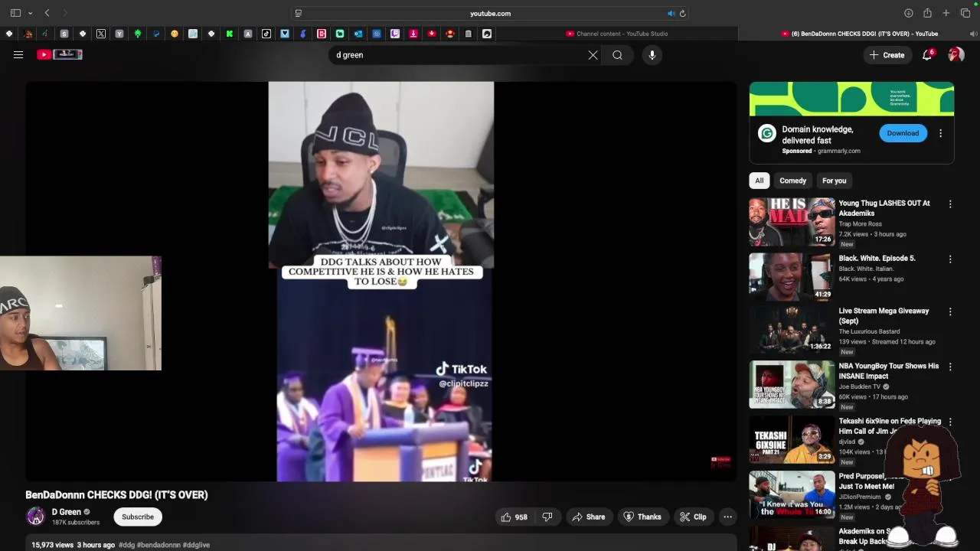This screenshot has width=980, height=551.
Task: Open NBA YoungBoy Tour Shows video title
Action: [888, 371]
